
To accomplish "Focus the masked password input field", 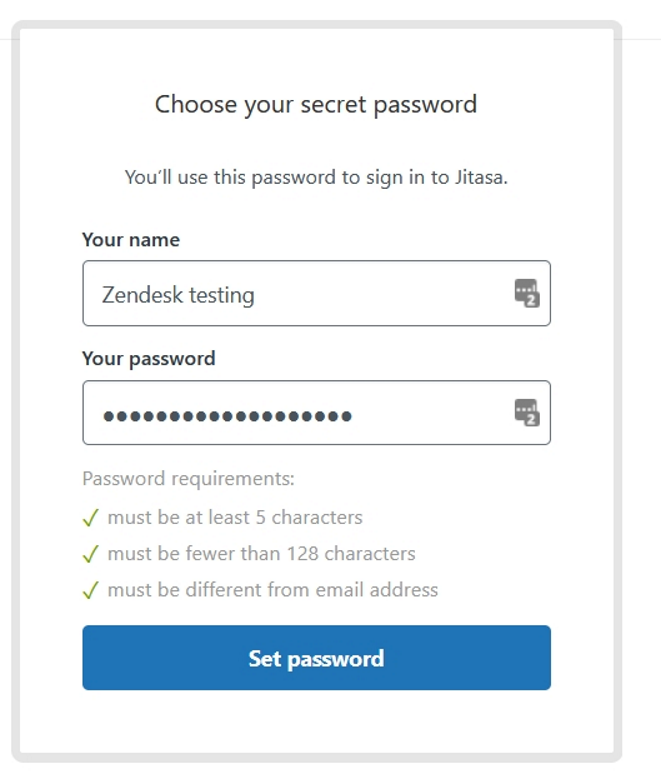I will tap(300, 413).
